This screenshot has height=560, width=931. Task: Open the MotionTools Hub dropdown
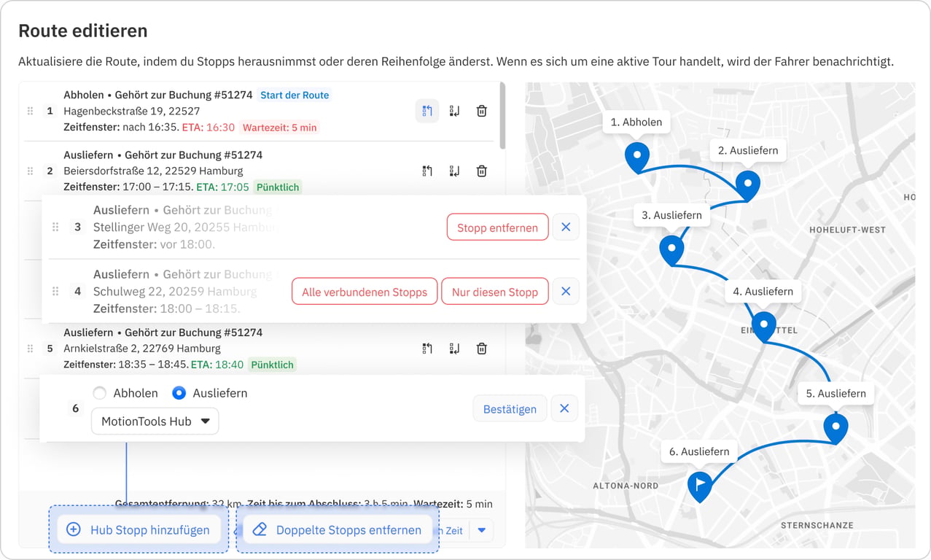155,421
